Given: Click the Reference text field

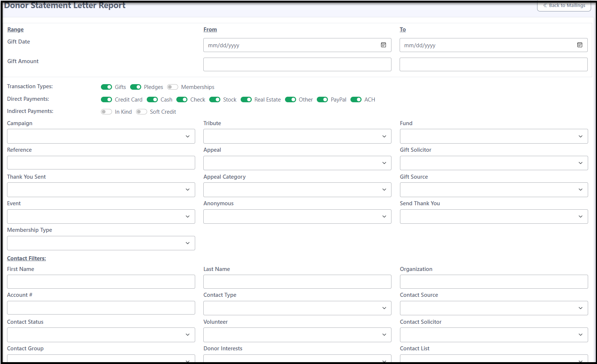Looking at the screenshot, I should click(101, 163).
